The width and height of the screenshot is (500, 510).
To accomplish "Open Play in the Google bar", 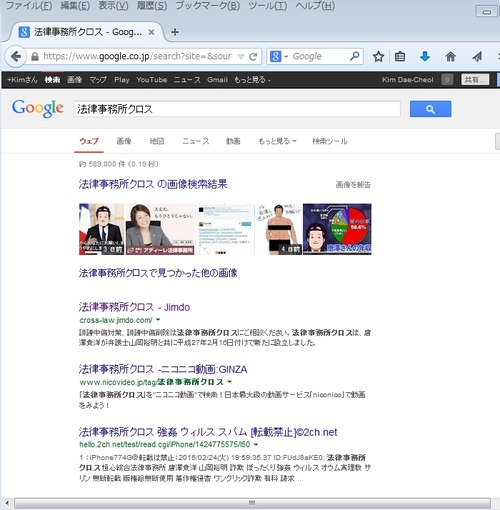I will [122, 80].
